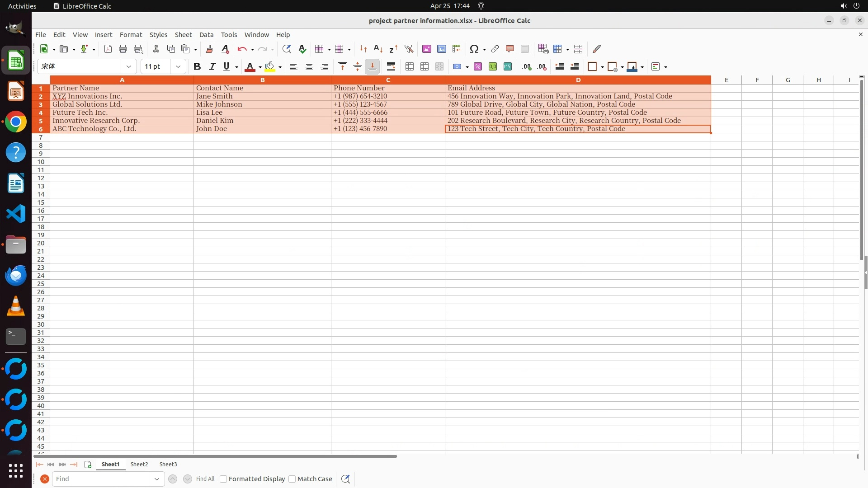Expand the font size dropdown
868x488 pixels.
[178, 67]
